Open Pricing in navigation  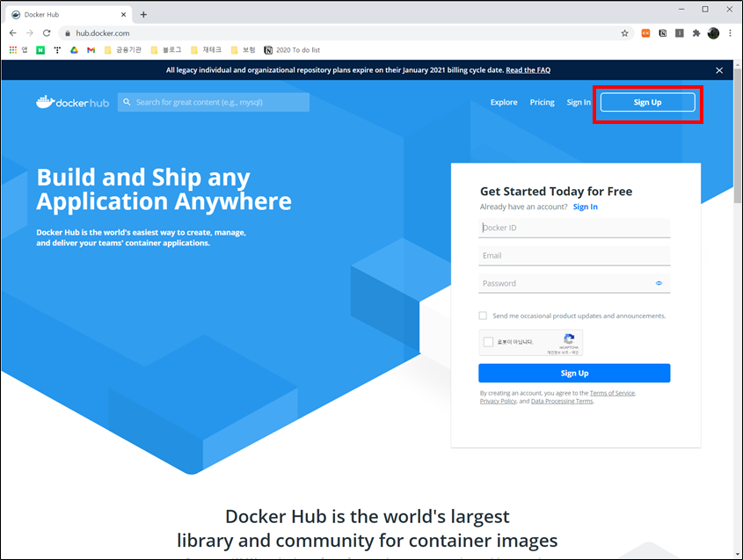coord(543,102)
